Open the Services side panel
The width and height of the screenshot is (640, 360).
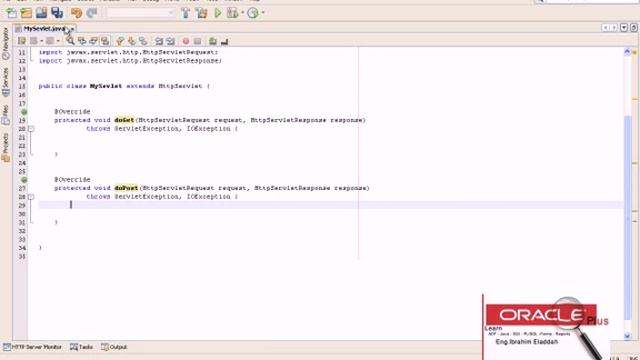tap(6, 82)
